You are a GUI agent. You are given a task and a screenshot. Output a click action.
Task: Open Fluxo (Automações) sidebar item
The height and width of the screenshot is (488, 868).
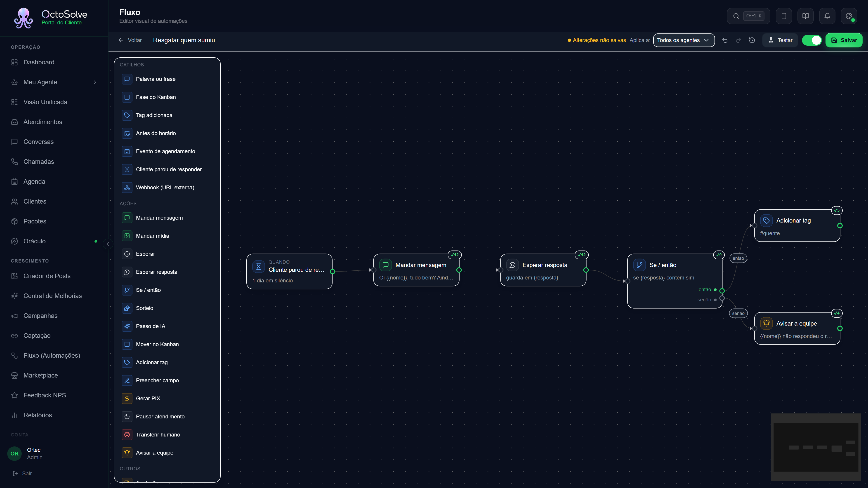[54, 355]
